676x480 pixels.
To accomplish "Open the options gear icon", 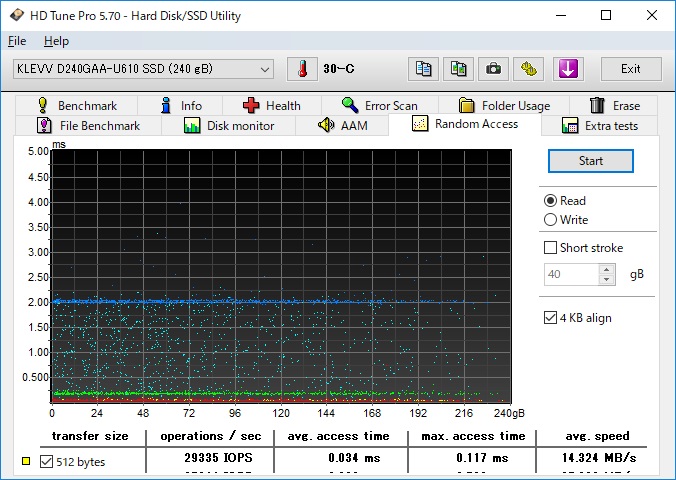I will click(528, 69).
